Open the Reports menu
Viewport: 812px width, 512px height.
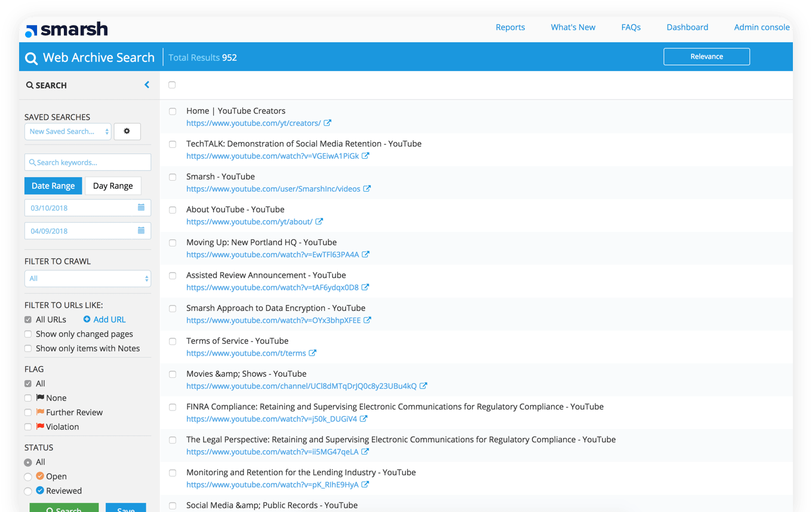pyautogui.click(x=510, y=27)
